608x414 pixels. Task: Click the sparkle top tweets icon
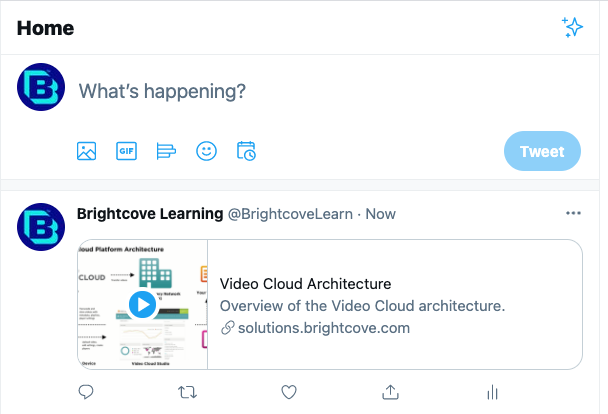[572, 28]
